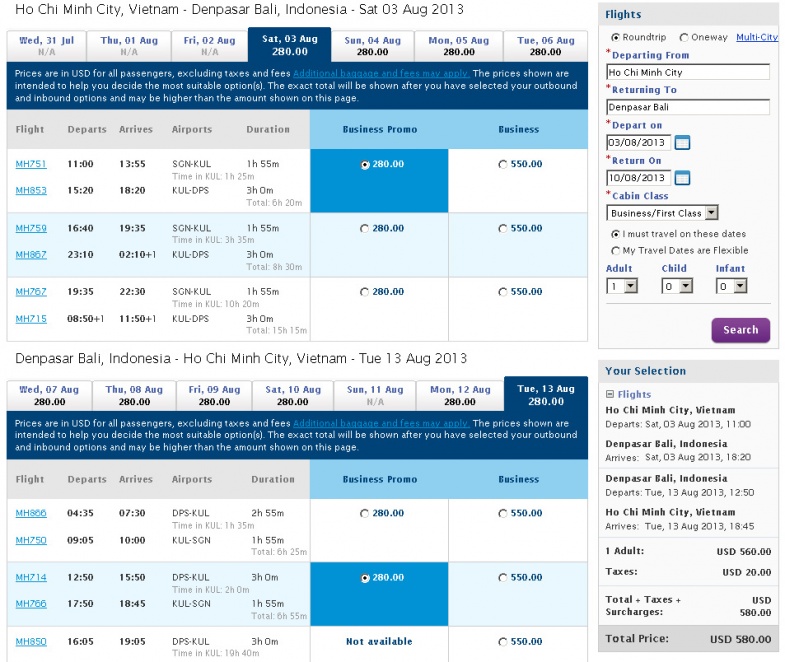Image resolution: width=785 pixels, height=662 pixels.
Task: Collapse the Flights section in Your Selection
Action: (610, 394)
